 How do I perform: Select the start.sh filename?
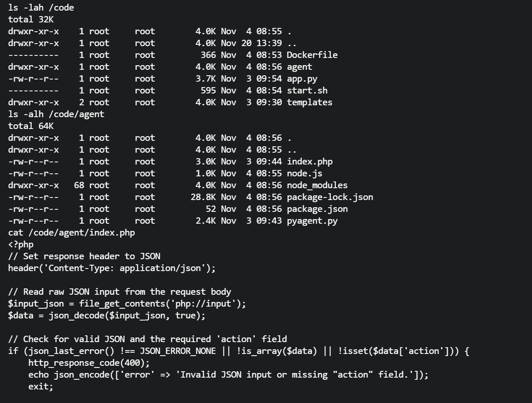coord(307,90)
